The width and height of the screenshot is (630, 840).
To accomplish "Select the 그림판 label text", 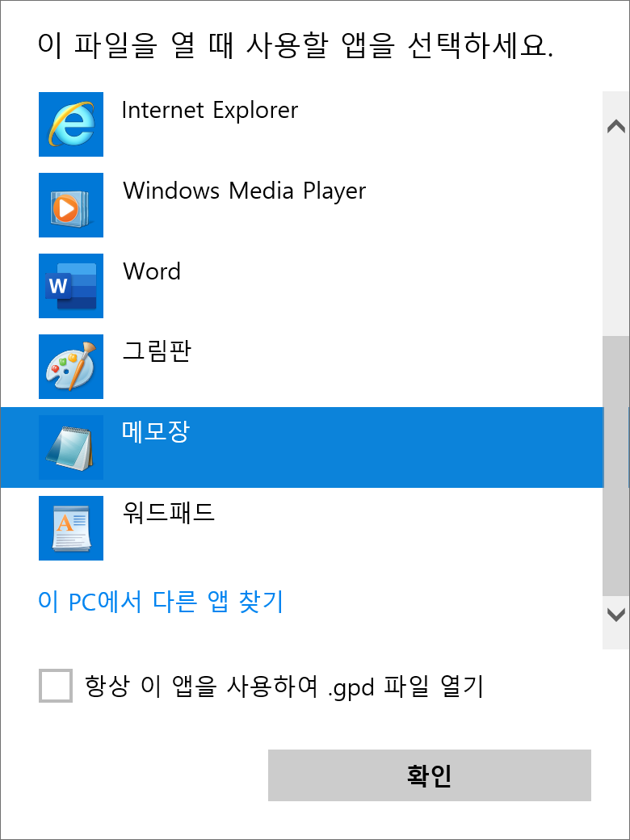I will coord(157,352).
